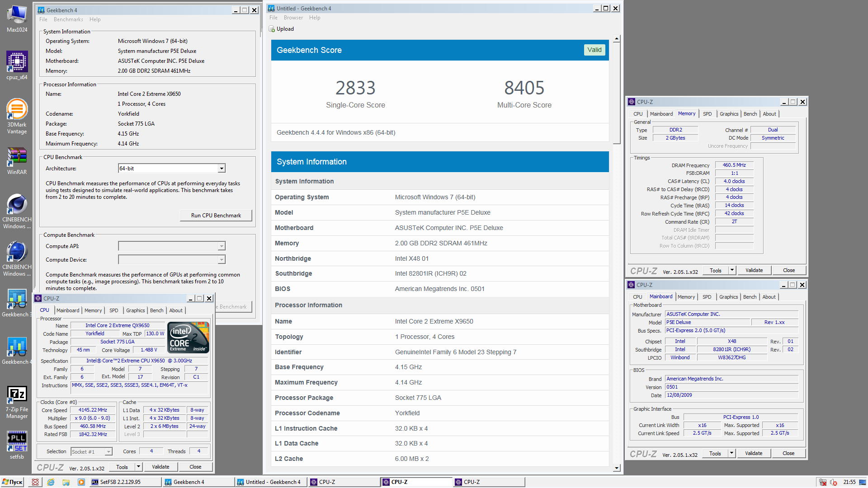Click scroll-down arrow in Geekbench results
868x488 pixels.
pos(617,468)
